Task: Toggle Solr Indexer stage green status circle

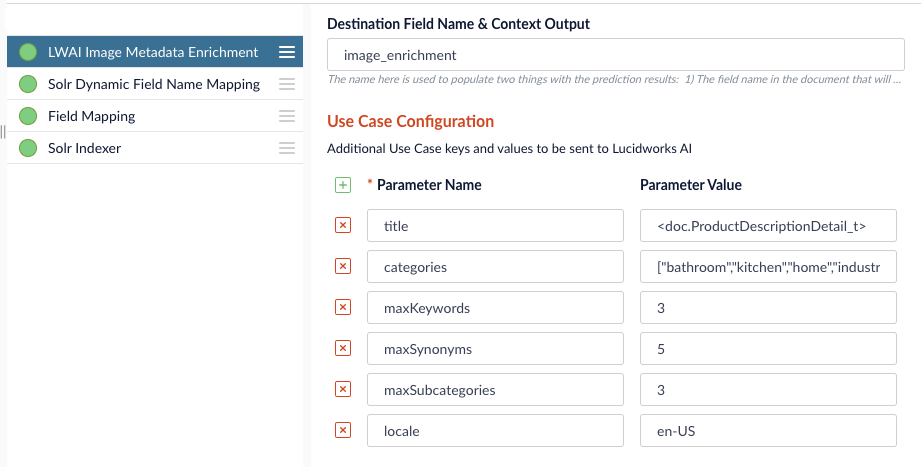Action: 28,148
